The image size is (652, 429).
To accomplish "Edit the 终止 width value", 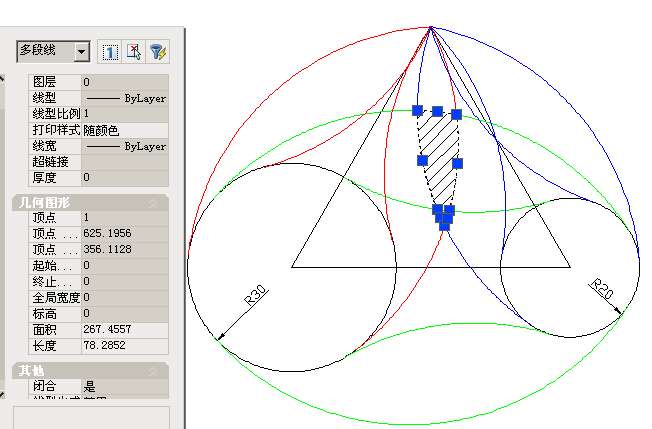I will (125, 281).
